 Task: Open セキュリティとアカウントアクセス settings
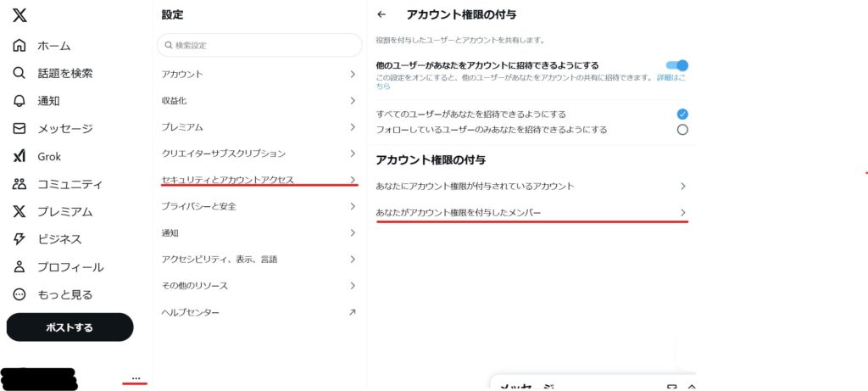pyautogui.click(x=259, y=180)
